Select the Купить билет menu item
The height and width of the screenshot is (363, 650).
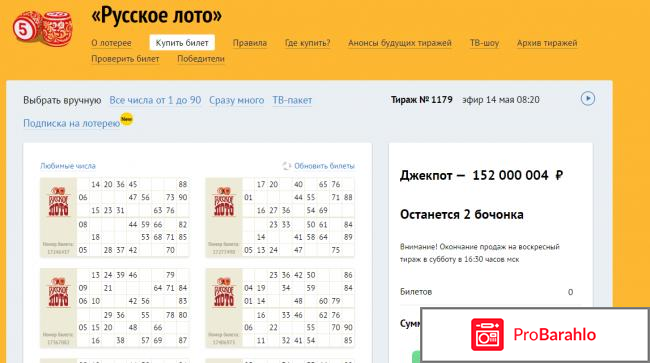coord(182,43)
